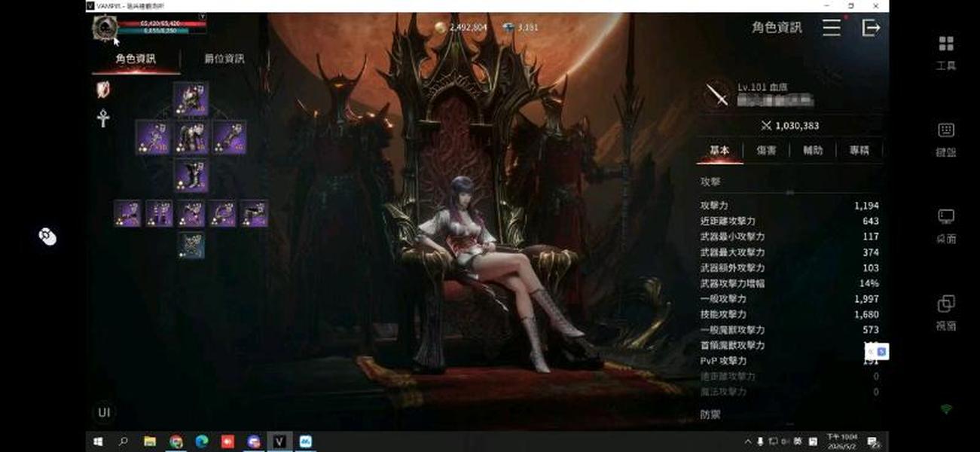
Task: Open the hamburger main menu icon
Action: pyautogui.click(x=832, y=28)
